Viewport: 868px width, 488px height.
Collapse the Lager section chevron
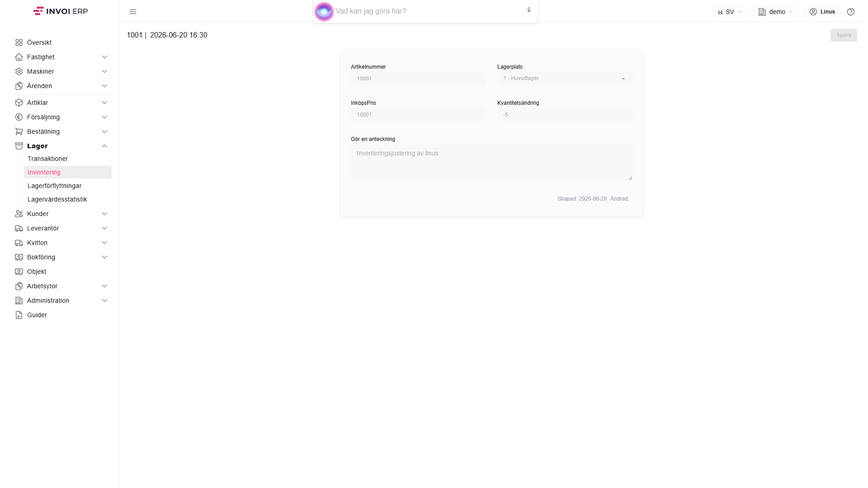104,146
